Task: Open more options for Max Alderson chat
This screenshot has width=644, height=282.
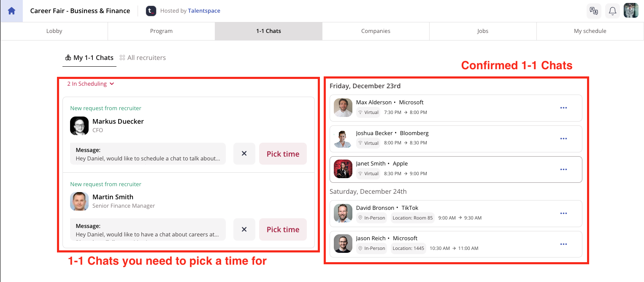Action: tap(563, 108)
